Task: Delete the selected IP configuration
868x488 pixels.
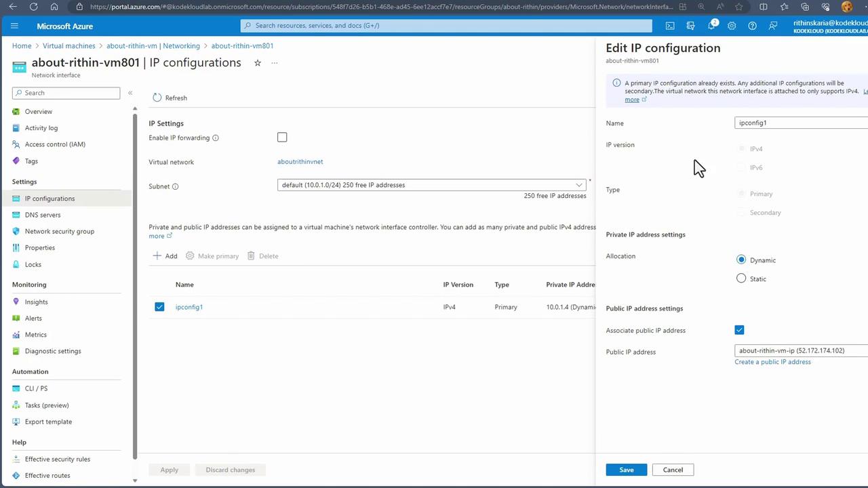Action: tap(262, 256)
